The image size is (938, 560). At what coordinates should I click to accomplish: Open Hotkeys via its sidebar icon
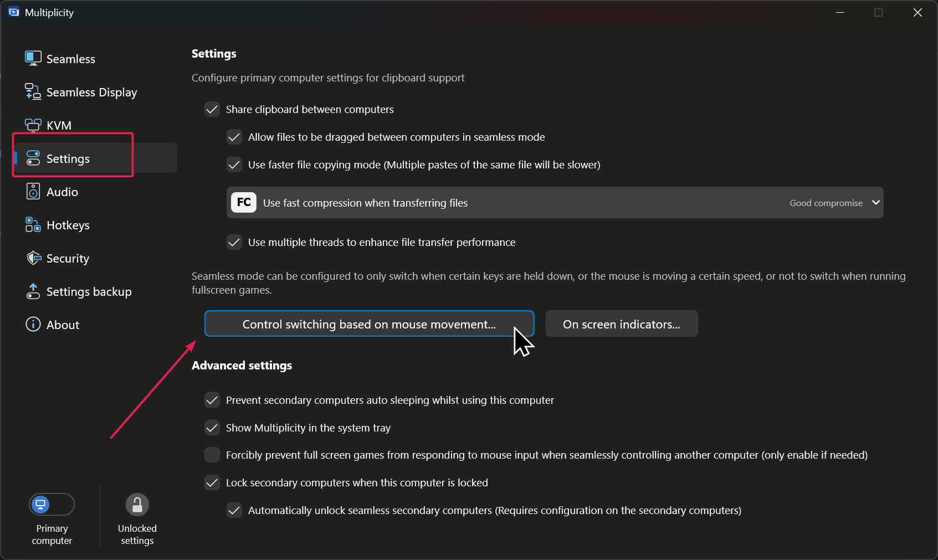click(x=33, y=225)
